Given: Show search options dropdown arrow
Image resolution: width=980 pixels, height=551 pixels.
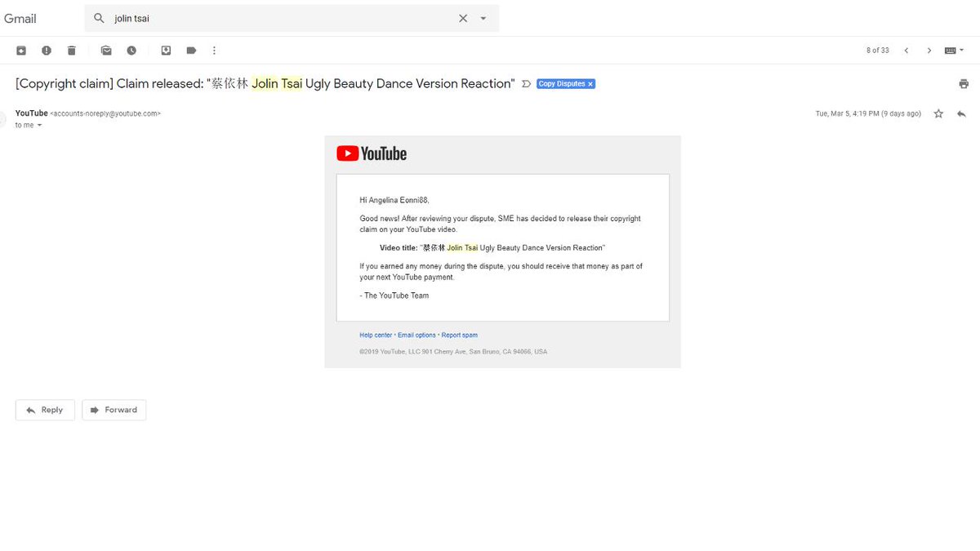Looking at the screenshot, I should [x=483, y=18].
